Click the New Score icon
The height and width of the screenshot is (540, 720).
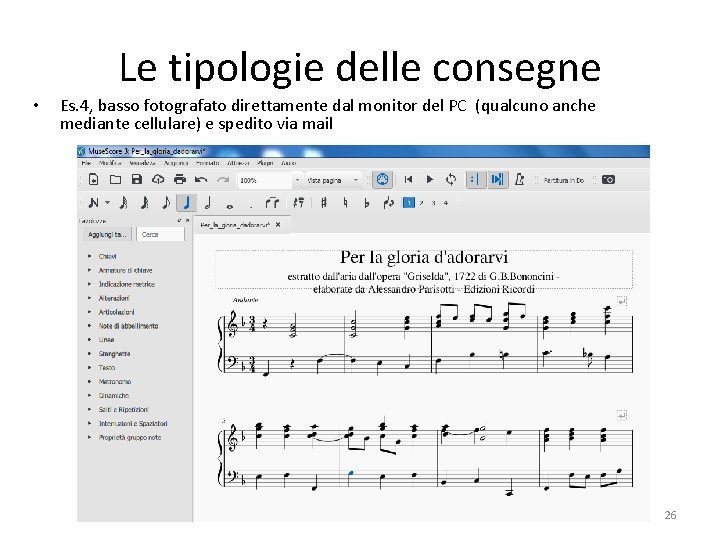click(x=93, y=180)
